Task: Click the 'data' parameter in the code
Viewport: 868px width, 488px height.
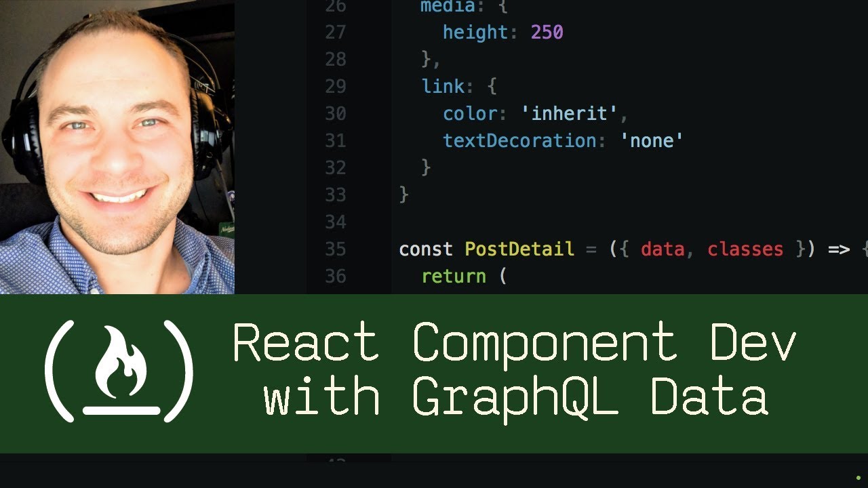Action: [663, 249]
